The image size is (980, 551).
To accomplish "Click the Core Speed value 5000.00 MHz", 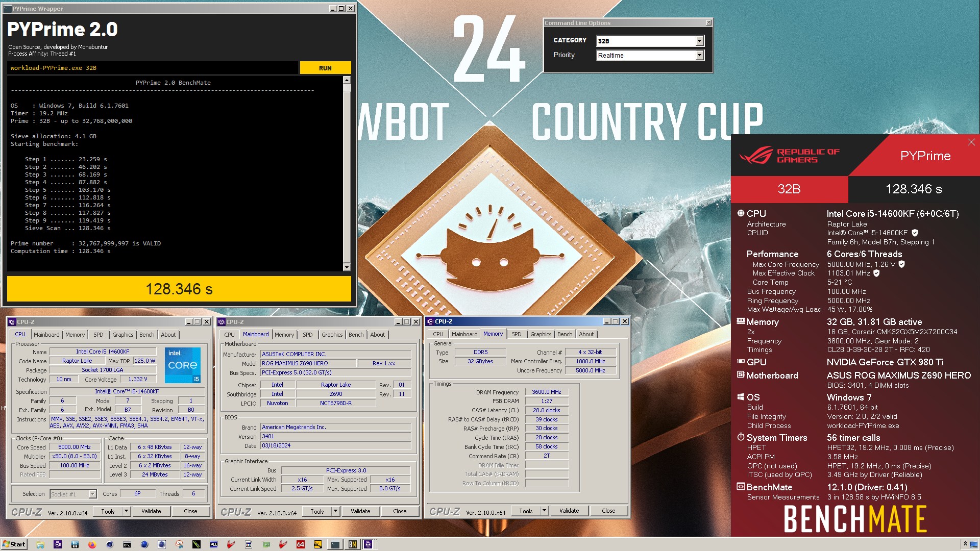I will click(75, 447).
